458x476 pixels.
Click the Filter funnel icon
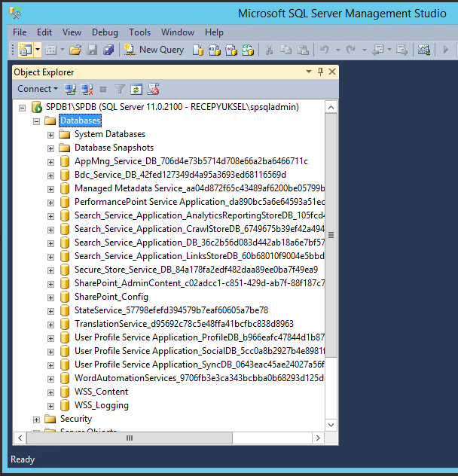click(120, 89)
